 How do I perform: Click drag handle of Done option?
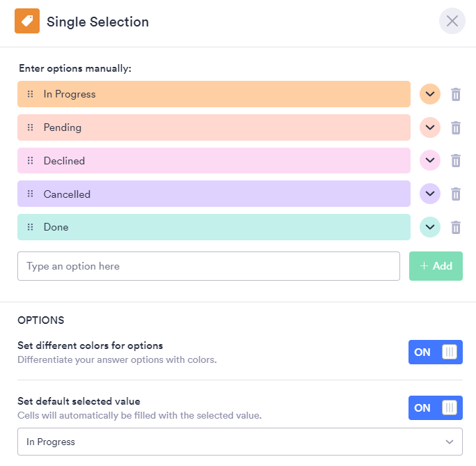click(30, 227)
